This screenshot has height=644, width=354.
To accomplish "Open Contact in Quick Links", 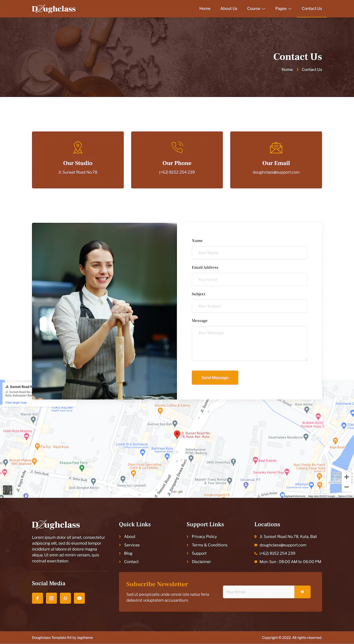I will tap(131, 562).
